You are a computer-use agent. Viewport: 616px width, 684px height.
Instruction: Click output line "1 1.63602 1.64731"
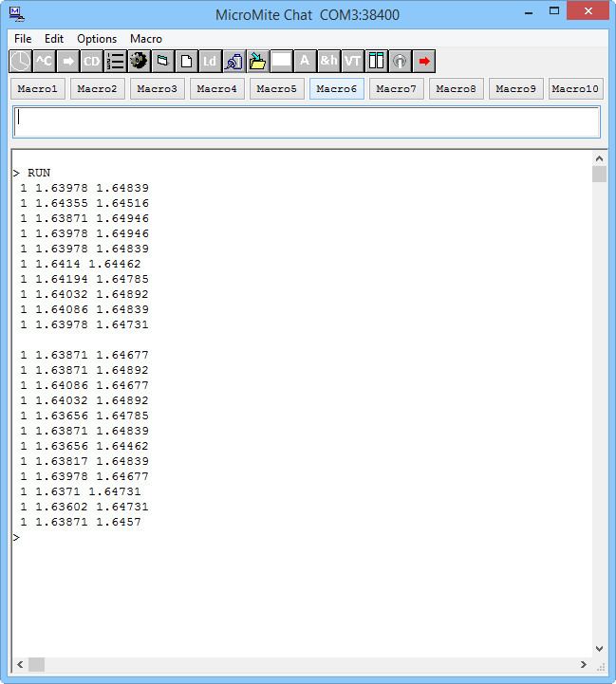(x=84, y=507)
